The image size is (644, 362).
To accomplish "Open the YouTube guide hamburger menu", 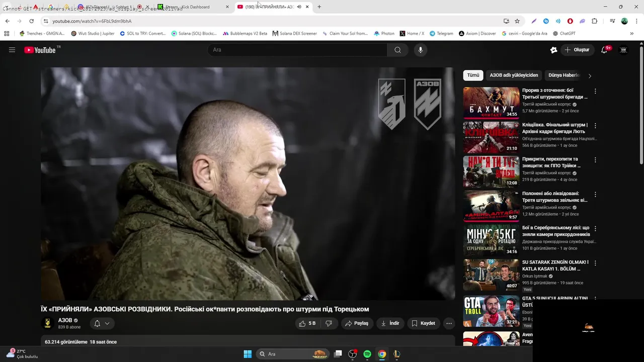I will click(x=12, y=50).
